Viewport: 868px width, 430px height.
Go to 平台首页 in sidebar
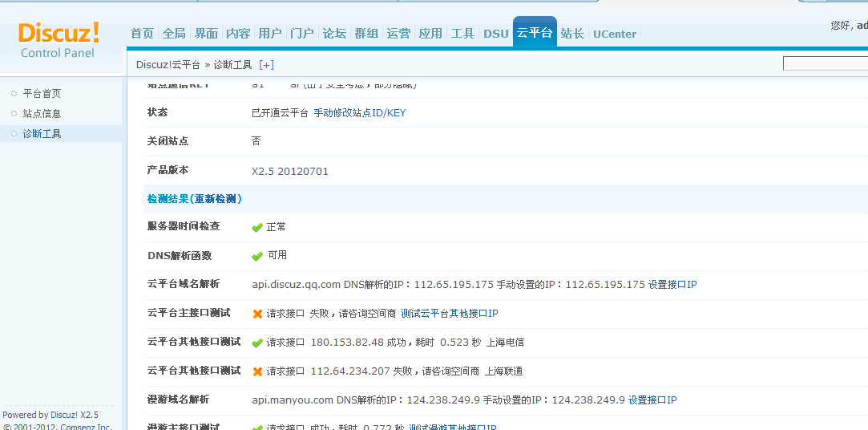point(42,94)
